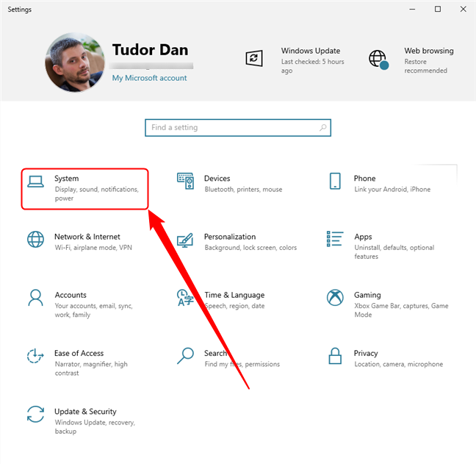Click the Accounts person icon

pyautogui.click(x=35, y=298)
